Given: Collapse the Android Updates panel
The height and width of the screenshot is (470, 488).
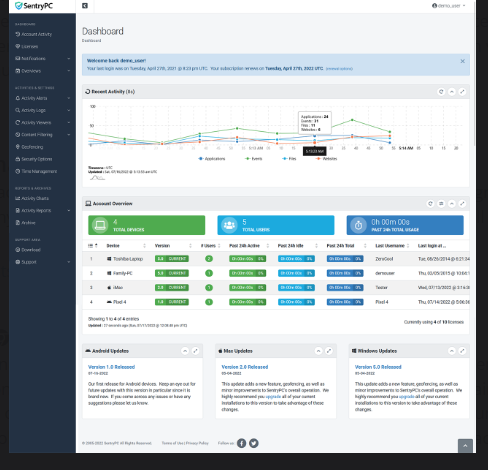Looking at the screenshot, I should pyautogui.click(x=185, y=351).
